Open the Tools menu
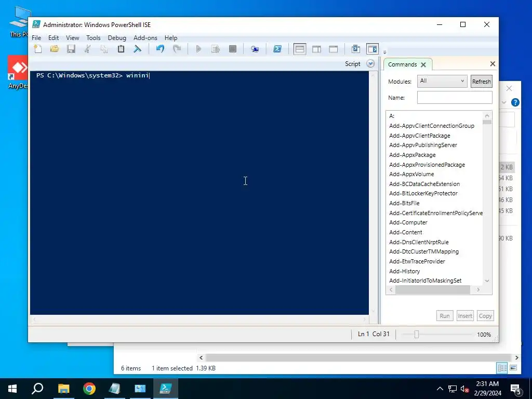 coord(94,37)
